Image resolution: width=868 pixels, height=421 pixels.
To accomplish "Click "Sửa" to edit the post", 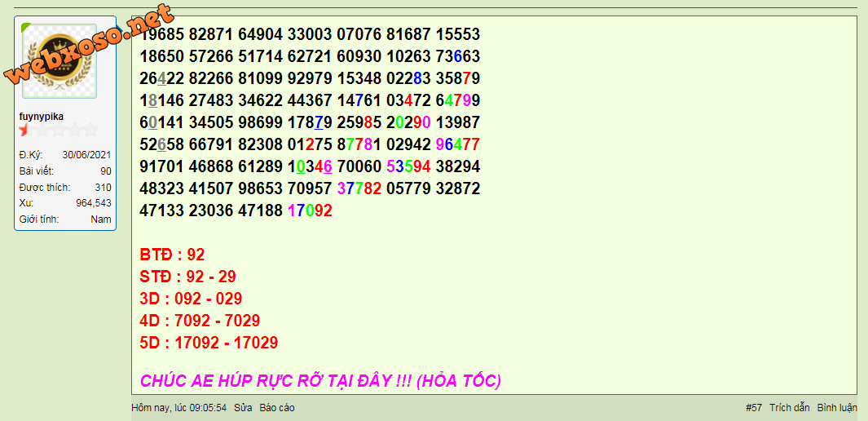I will tap(243, 407).
